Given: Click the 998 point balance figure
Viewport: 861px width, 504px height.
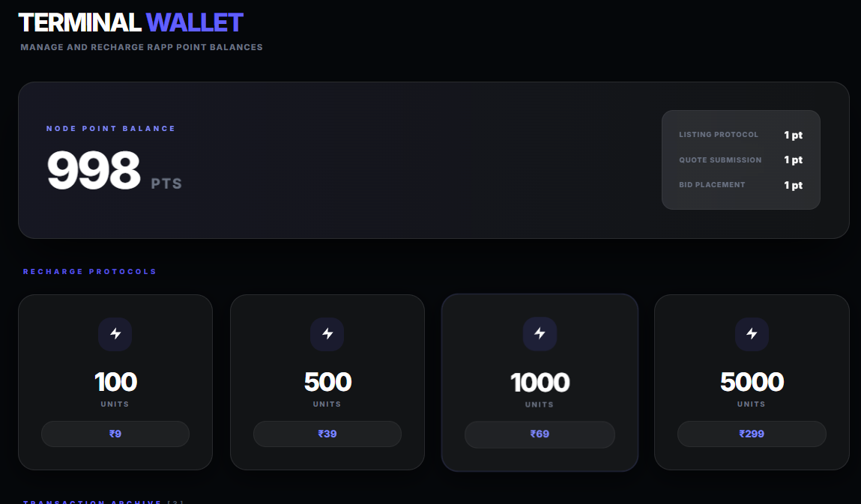Looking at the screenshot, I should pyautogui.click(x=94, y=171).
